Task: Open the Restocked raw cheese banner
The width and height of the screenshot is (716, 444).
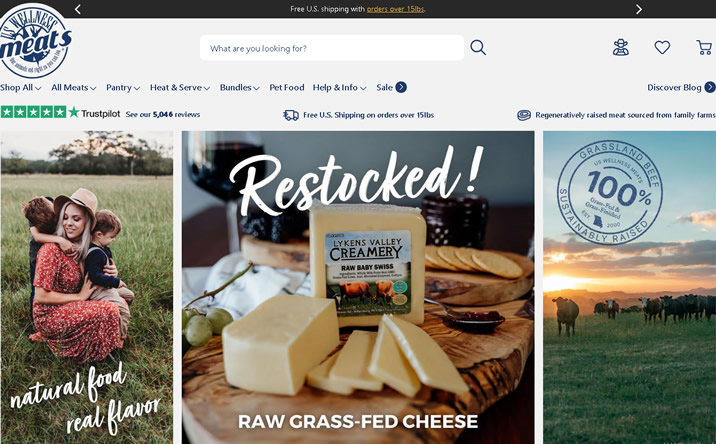Action: 358,287
